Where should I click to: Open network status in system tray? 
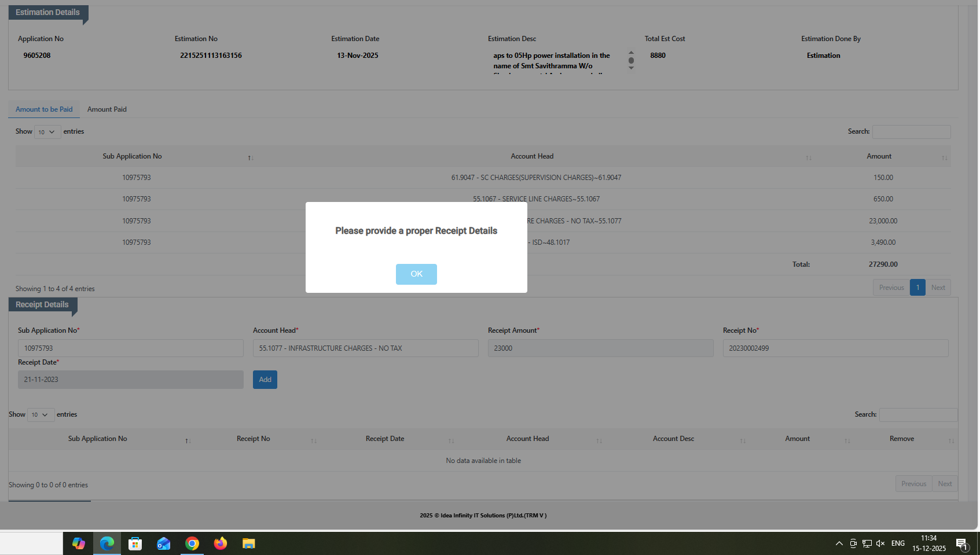tap(867, 543)
